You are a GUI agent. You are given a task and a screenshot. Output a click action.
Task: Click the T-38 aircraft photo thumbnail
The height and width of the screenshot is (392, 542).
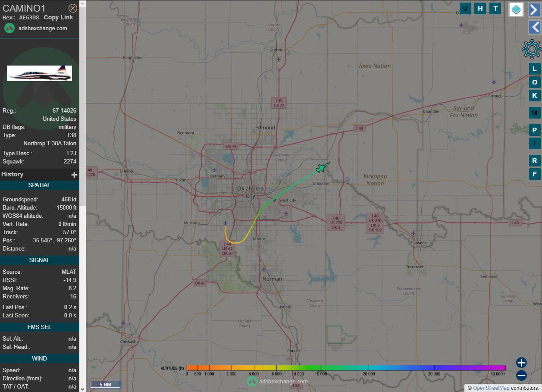click(x=39, y=73)
